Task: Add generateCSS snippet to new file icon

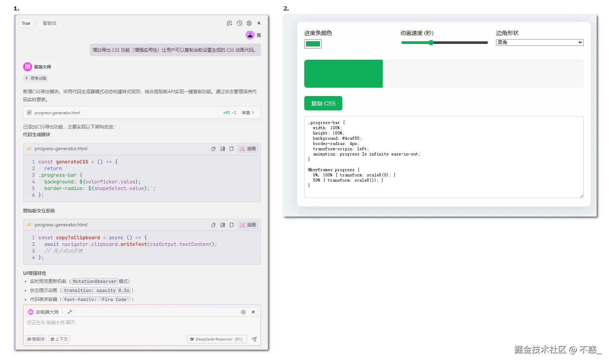Action: [232, 149]
